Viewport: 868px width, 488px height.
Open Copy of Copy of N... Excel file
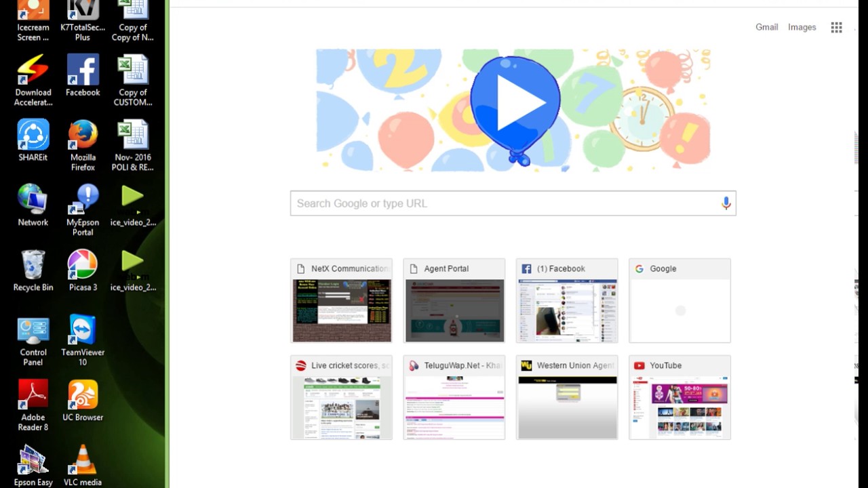click(133, 20)
